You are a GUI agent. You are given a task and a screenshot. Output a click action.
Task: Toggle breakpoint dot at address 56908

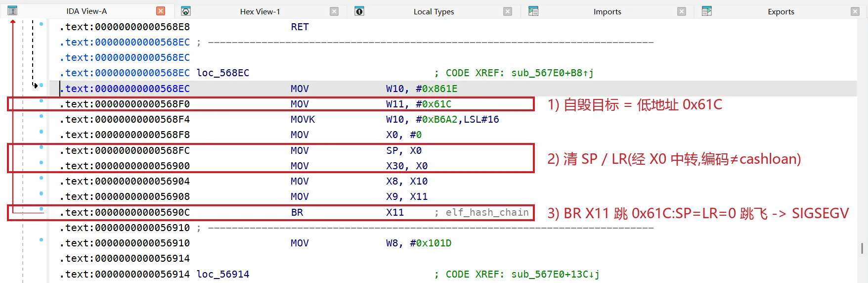coord(41,193)
